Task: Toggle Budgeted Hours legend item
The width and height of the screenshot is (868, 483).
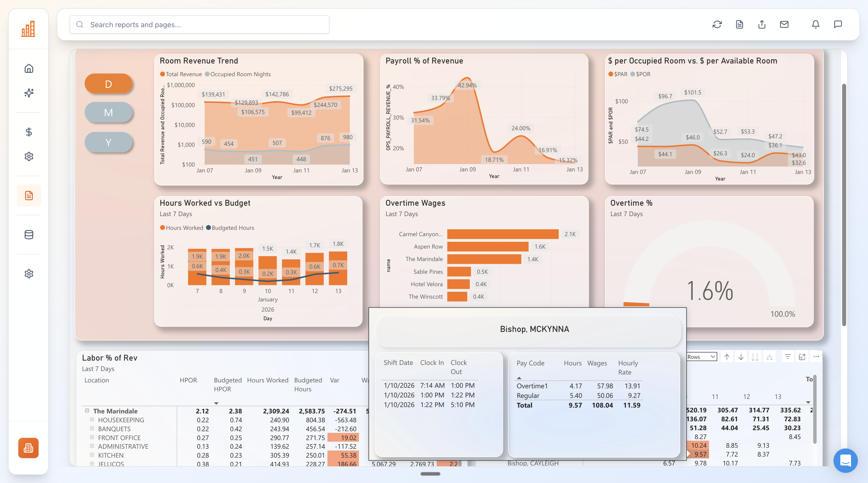Action: pos(230,228)
